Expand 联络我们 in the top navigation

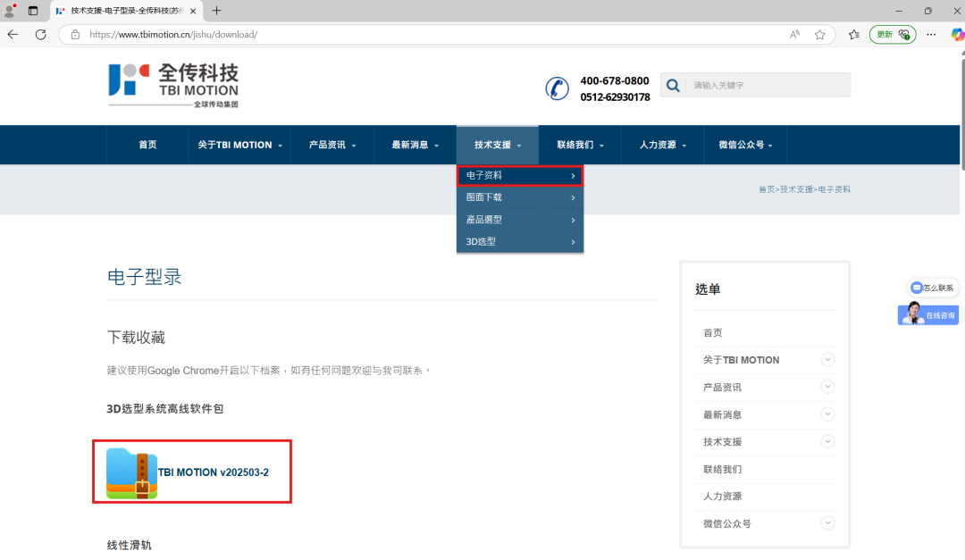point(581,145)
